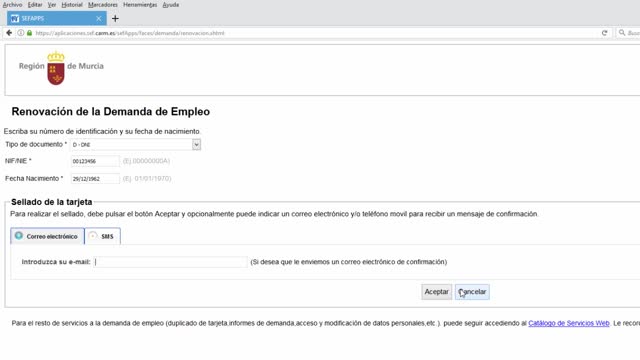Select the Correo electrónico radio icon
Viewport: 640px width, 360px height.
click(19, 236)
